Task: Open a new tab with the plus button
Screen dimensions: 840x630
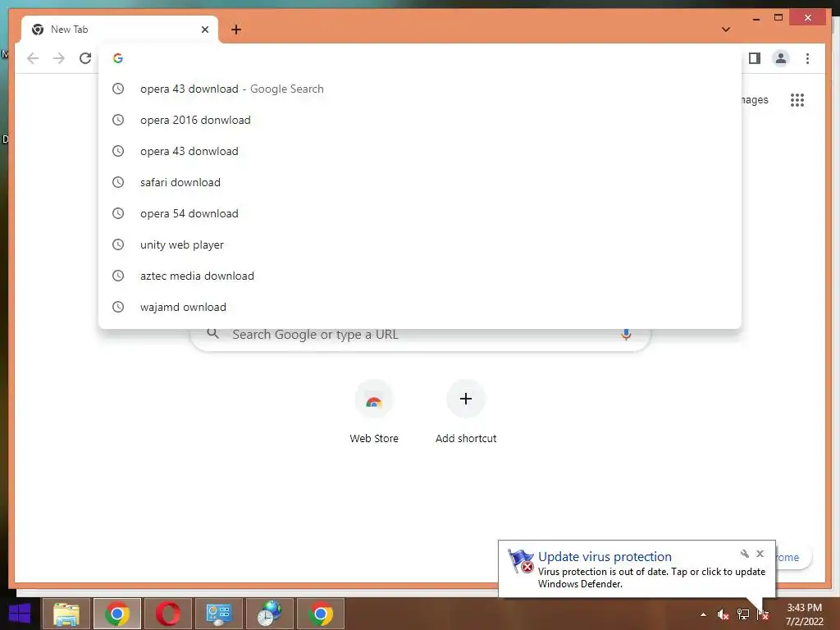Action: click(x=236, y=30)
